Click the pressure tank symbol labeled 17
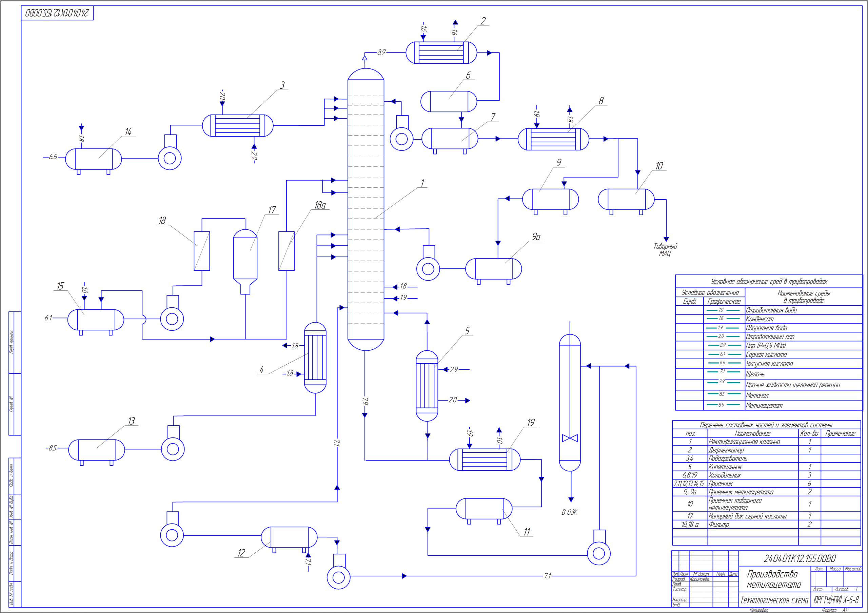Image resolution: width=868 pixels, height=613 pixels. (245, 262)
